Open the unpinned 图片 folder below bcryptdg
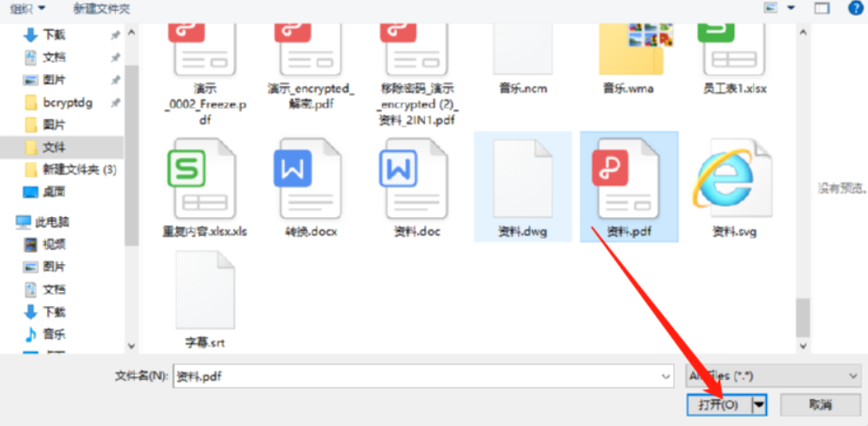This screenshot has height=426, width=868. point(46,125)
